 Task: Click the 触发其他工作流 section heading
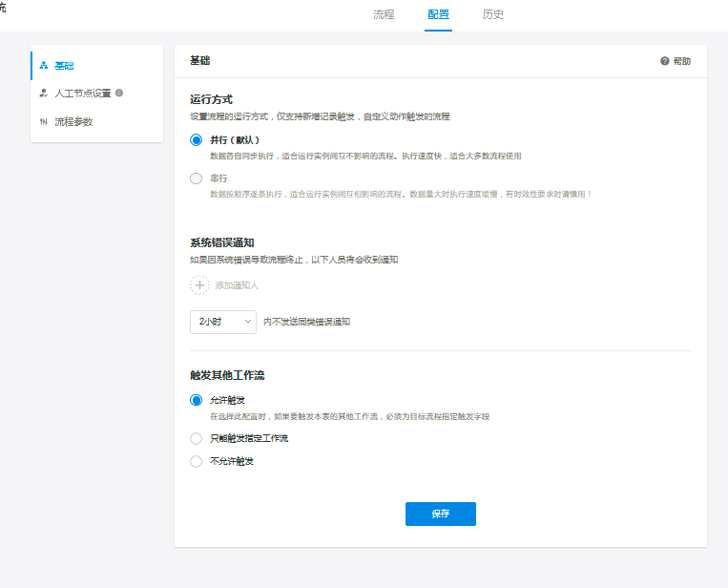tap(227, 375)
